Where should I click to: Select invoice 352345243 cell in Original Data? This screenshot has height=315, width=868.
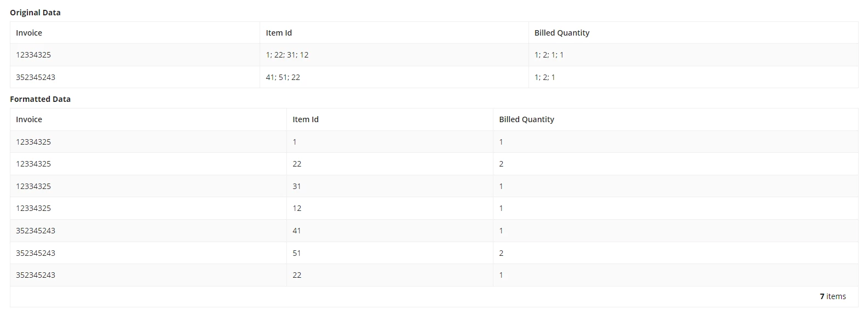[x=135, y=77]
